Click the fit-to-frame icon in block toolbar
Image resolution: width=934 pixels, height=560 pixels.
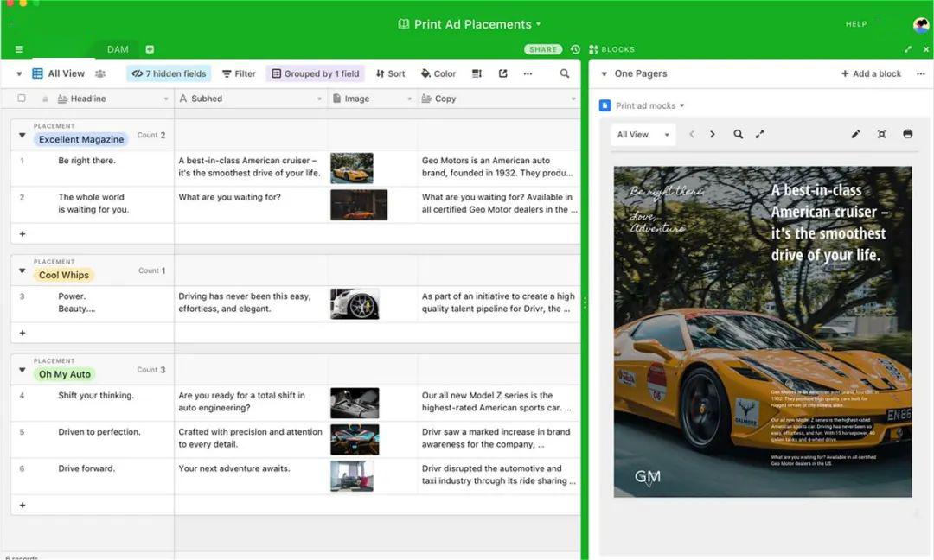click(881, 135)
